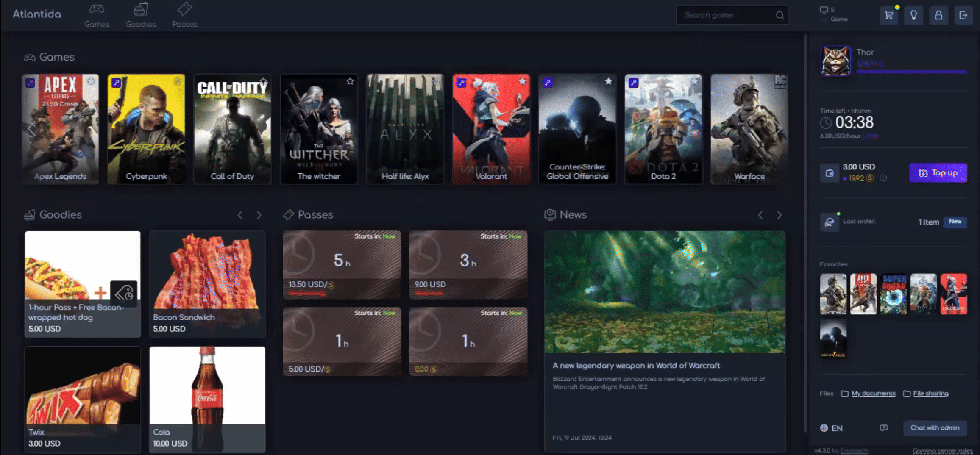Open the Warface game card
Viewport: 980px width, 455px height.
click(749, 129)
